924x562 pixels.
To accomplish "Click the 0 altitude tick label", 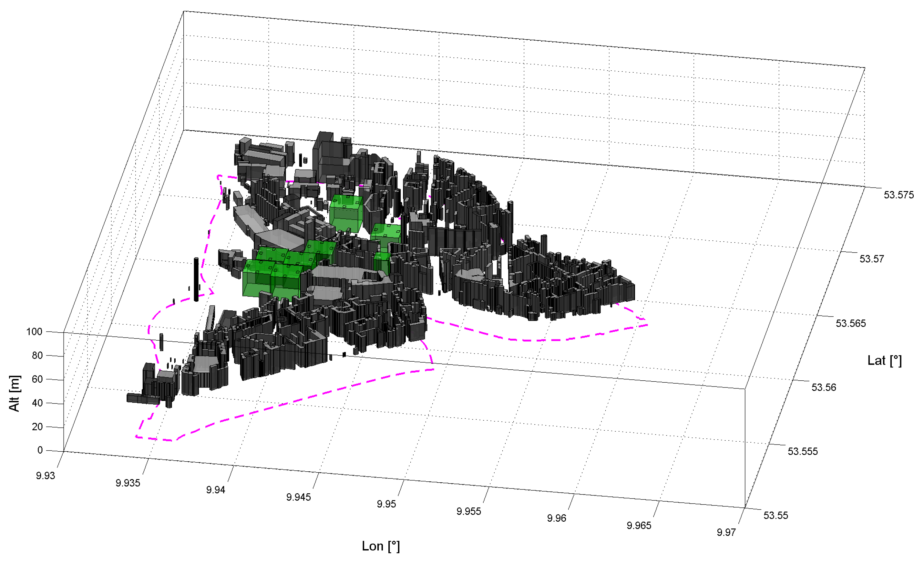I will click(40, 450).
